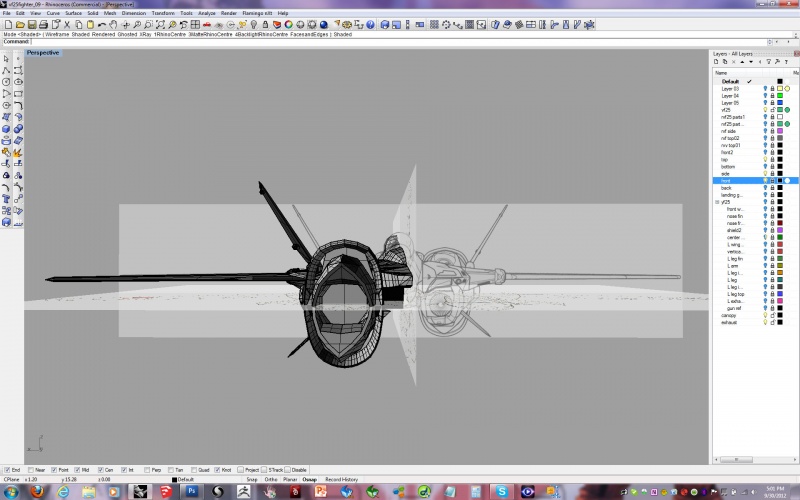The image size is (800, 500).
Task: Collapse the yf25 parent layer tree
Action: (717, 202)
